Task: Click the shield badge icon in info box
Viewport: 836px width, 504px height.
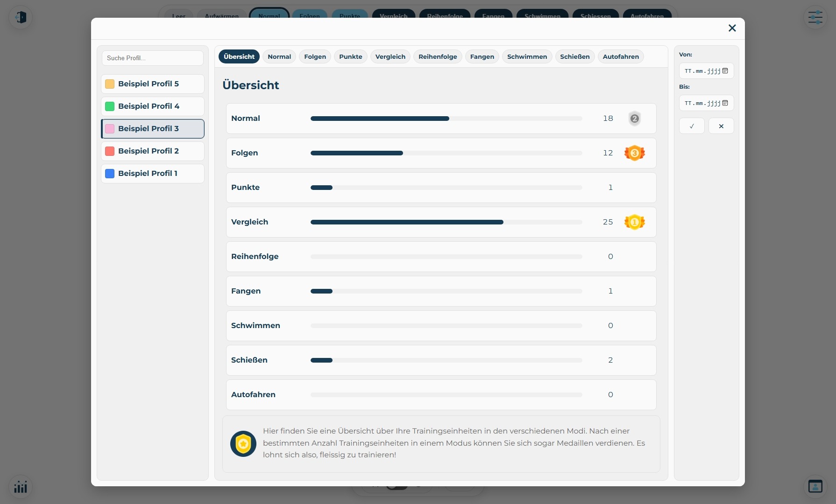Action: coord(243,443)
